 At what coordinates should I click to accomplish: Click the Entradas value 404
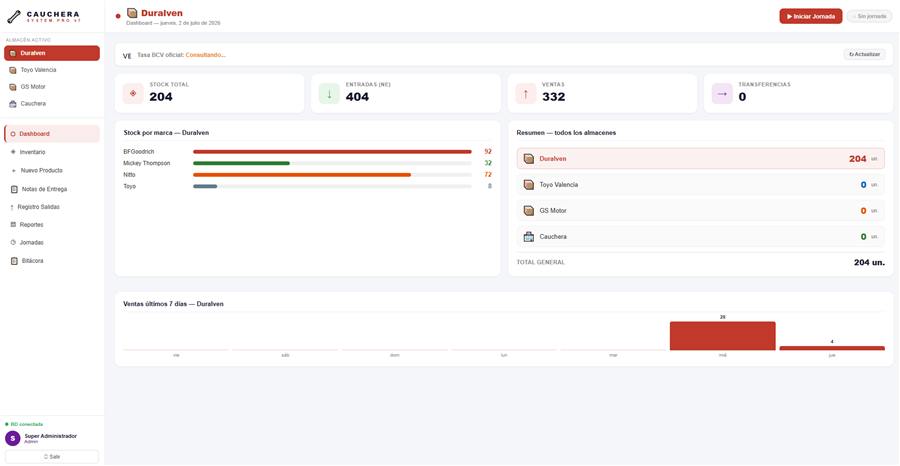[x=357, y=97]
